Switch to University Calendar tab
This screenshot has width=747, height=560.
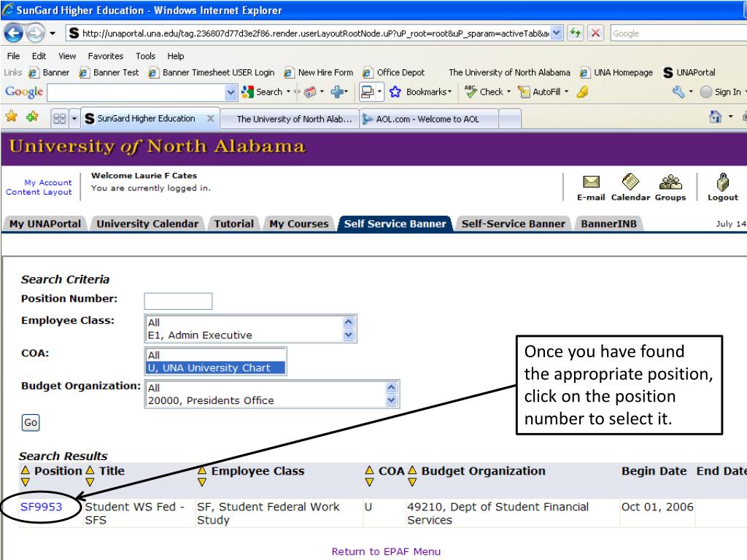pos(147,224)
